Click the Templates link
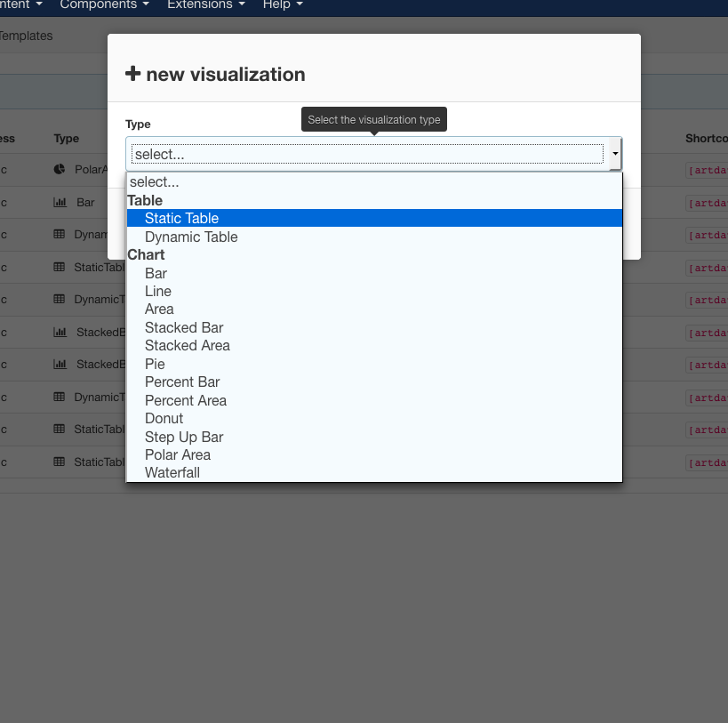 pos(27,36)
